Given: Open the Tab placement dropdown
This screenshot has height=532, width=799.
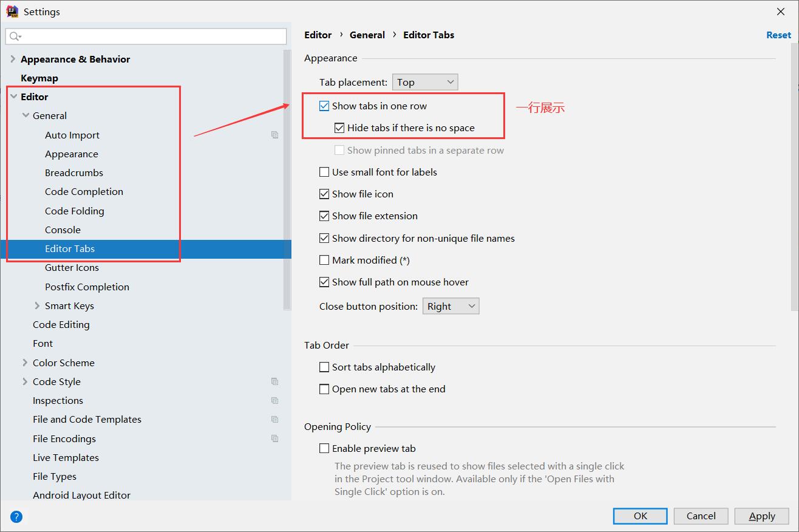Looking at the screenshot, I should tap(425, 82).
